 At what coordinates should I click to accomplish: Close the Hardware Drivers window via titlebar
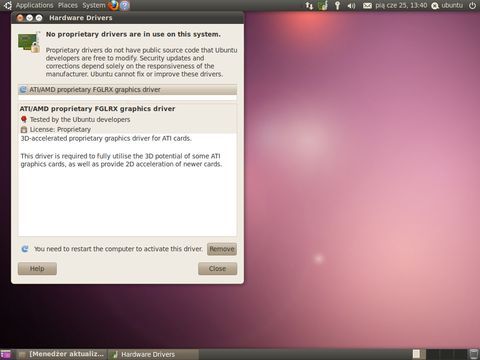click(x=20, y=18)
